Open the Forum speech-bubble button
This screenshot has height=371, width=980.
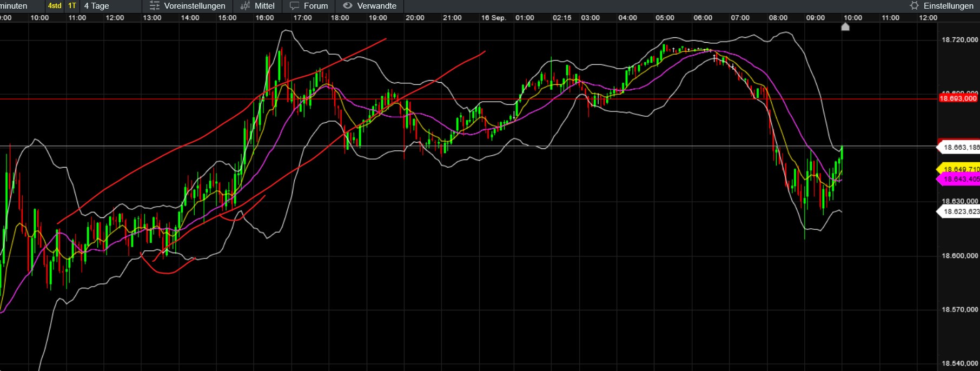click(309, 6)
